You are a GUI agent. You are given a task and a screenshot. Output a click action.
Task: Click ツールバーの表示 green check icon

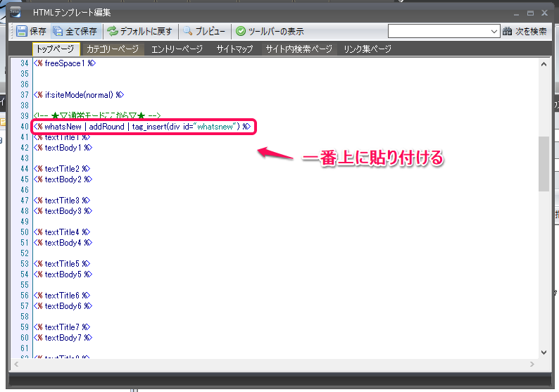pos(241,31)
